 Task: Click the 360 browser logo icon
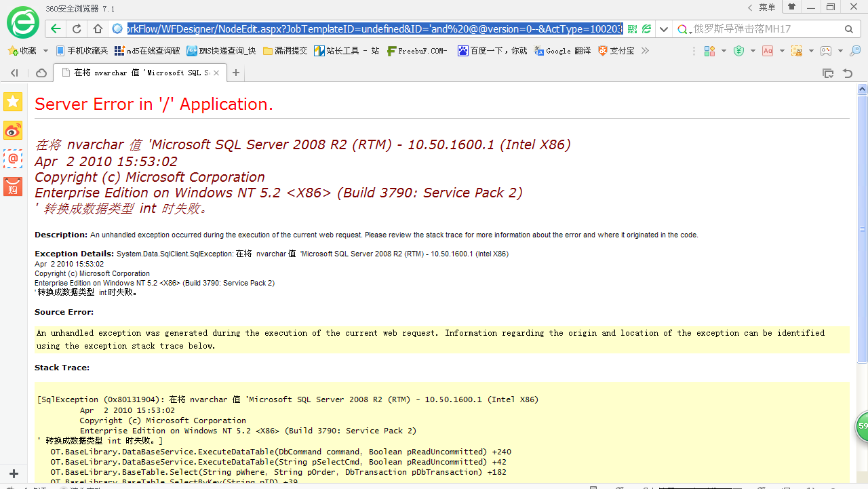23,22
